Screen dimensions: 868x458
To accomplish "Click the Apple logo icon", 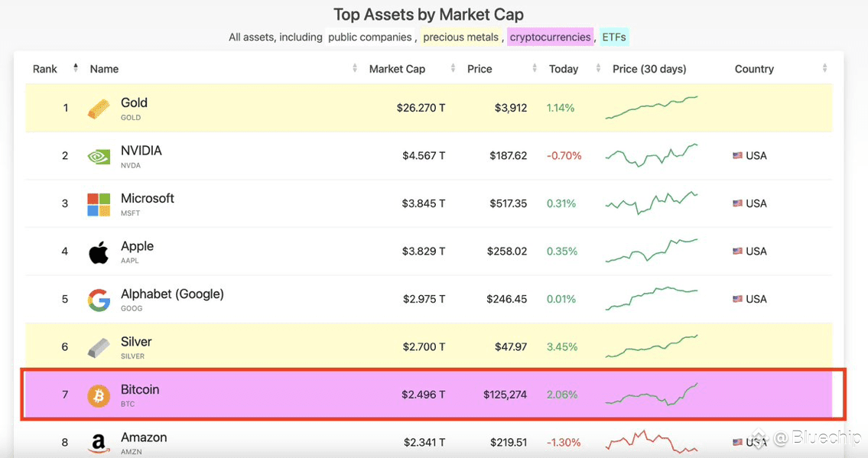I will click(99, 252).
